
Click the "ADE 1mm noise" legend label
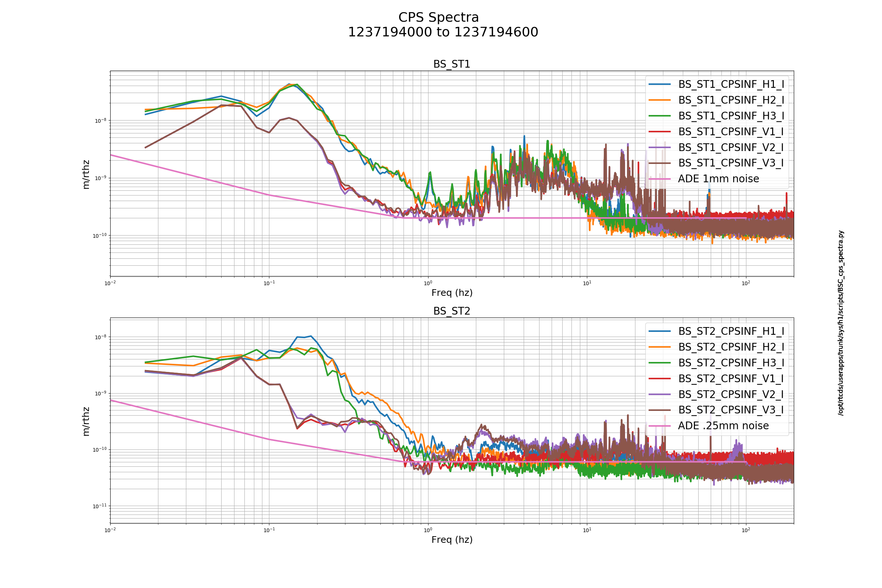click(x=718, y=179)
